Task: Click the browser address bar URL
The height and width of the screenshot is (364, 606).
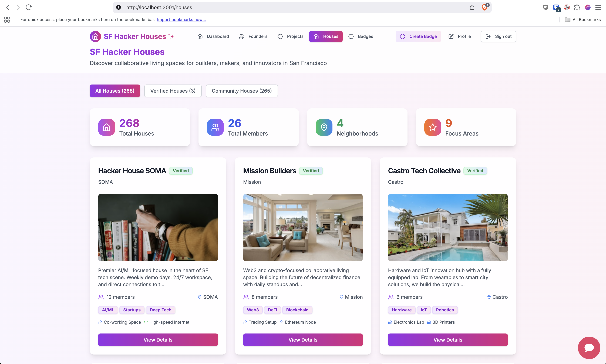Action: point(159,7)
